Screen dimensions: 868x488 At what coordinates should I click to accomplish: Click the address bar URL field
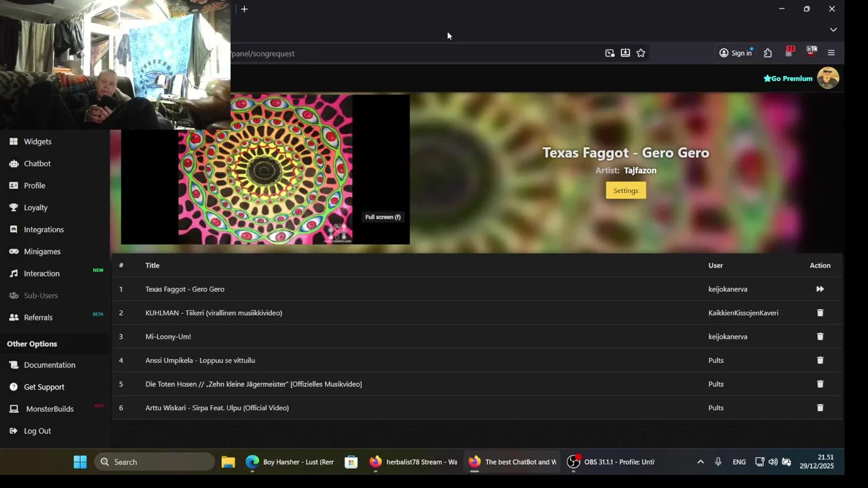pyautogui.click(x=414, y=54)
